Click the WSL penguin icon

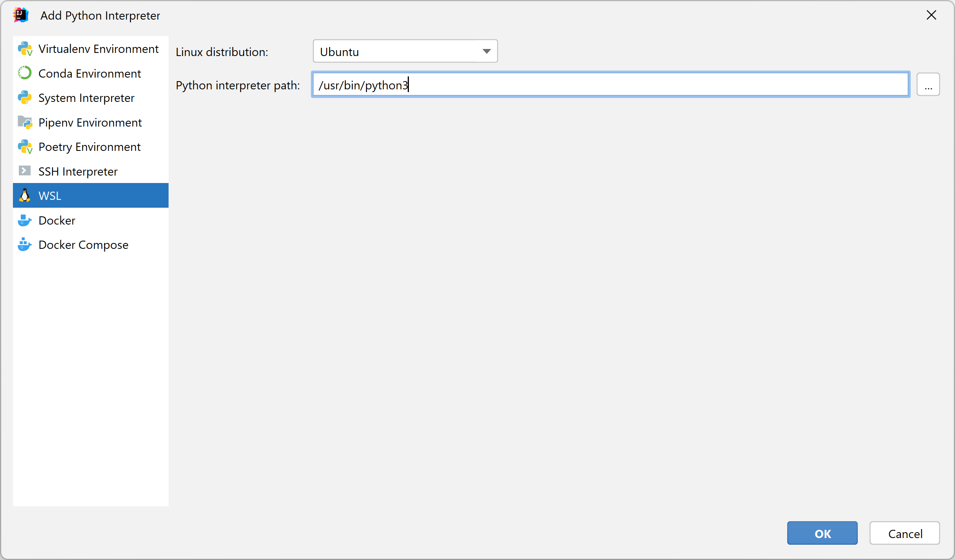[25, 196]
